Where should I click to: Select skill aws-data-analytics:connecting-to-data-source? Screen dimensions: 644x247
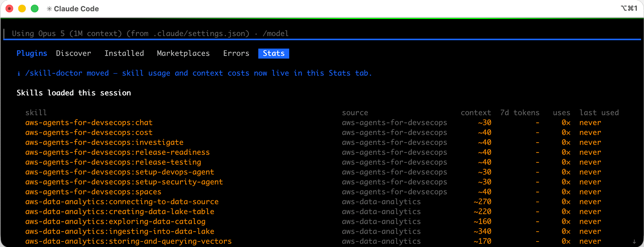122,202
